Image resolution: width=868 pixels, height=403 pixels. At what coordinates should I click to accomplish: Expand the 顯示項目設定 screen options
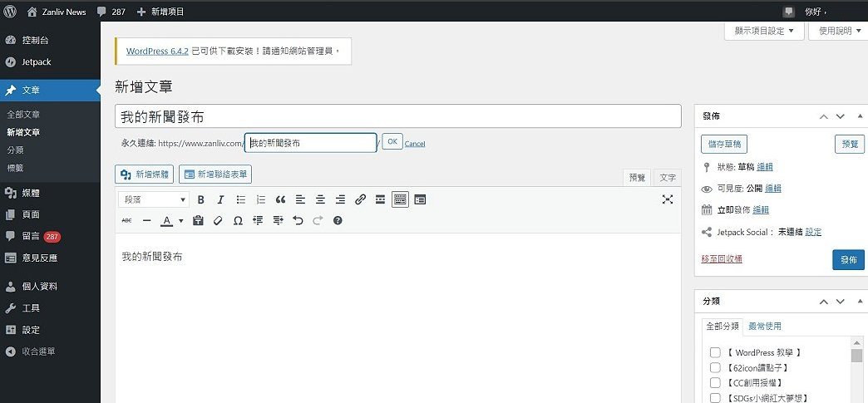pos(764,31)
